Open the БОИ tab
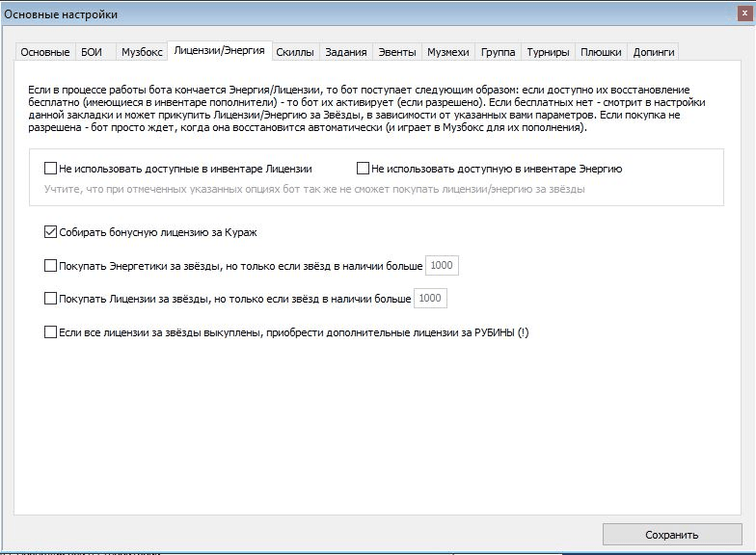756x555 pixels. pos(94,52)
